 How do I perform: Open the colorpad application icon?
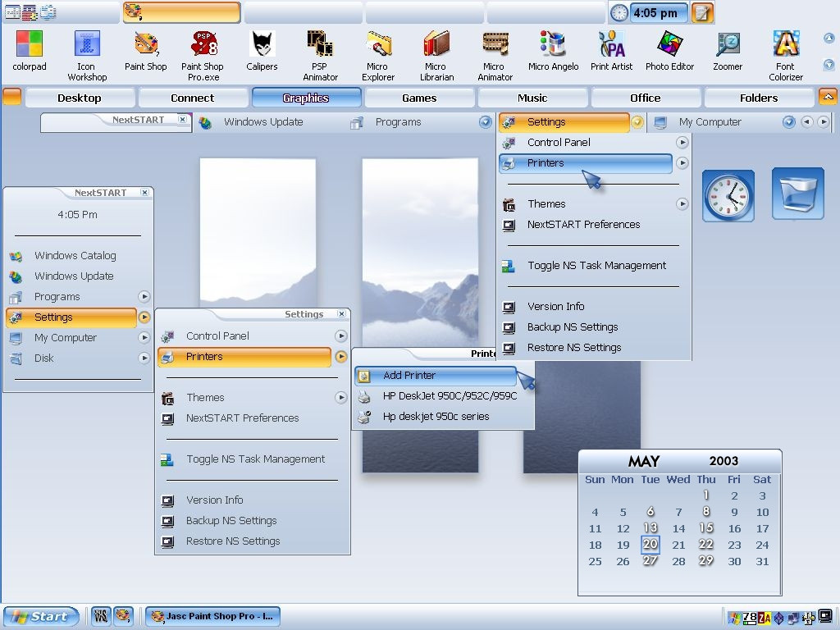pos(30,52)
